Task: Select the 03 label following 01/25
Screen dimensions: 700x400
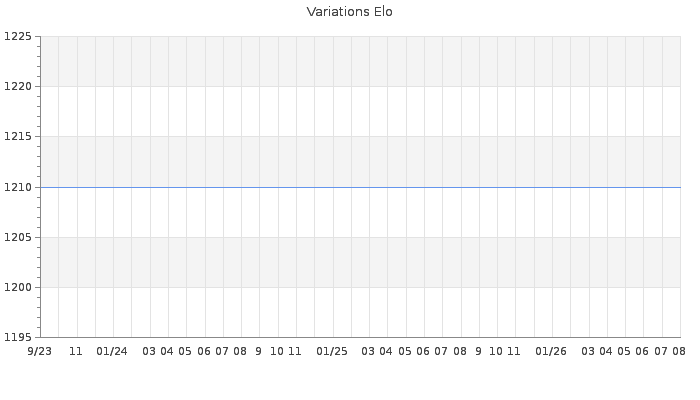Action: tap(368, 352)
